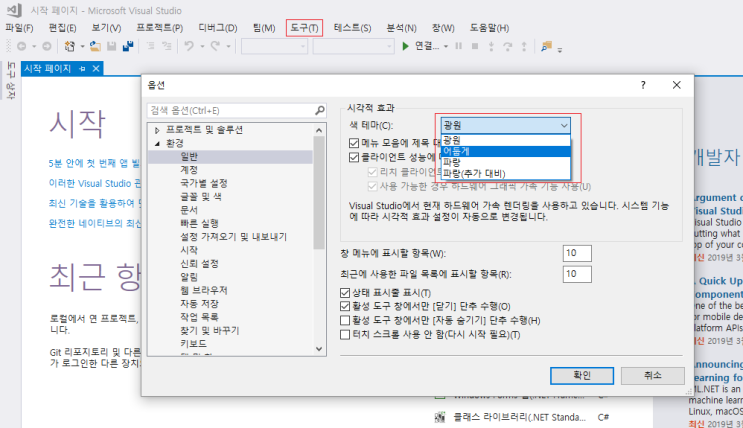Enable 터치 스크롤 사용 안 함 checkbox
The width and height of the screenshot is (743, 428).
(x=345, y=335)
